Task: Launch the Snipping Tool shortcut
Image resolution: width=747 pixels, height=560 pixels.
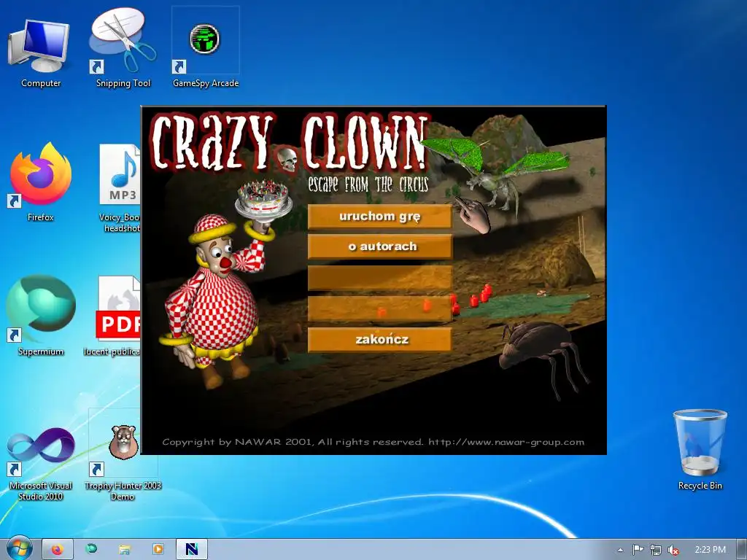Action: click(123, 47)
